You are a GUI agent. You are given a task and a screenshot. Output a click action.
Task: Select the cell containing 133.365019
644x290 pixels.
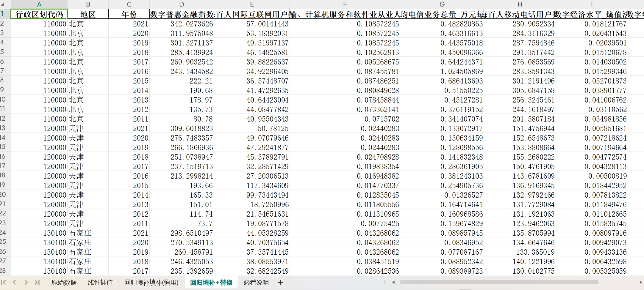pos(520,252)
